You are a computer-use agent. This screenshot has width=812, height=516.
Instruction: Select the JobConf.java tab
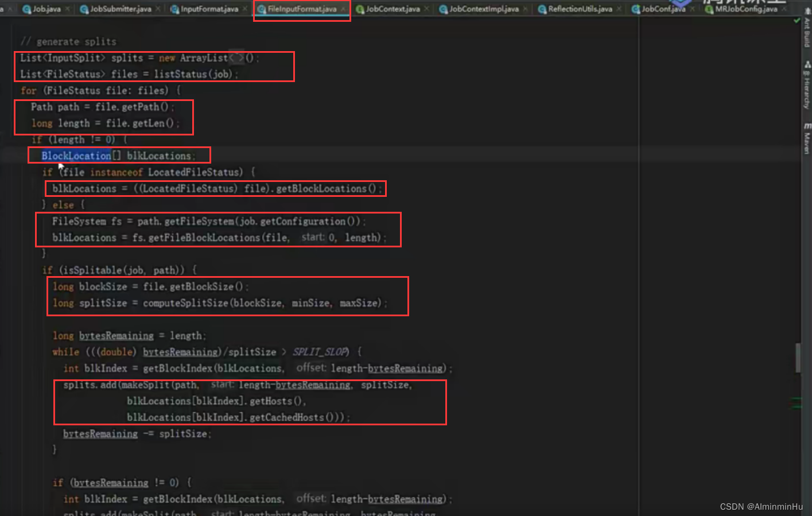pyautogui.click(x=663, y=9)
